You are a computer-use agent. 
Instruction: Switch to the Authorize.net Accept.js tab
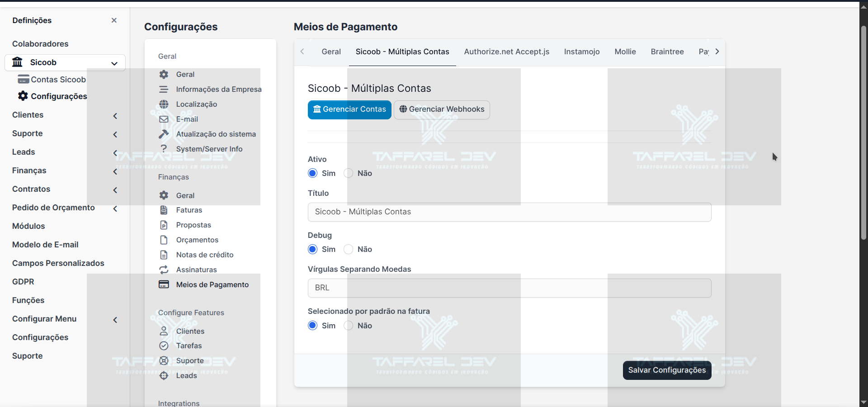pyautogui.click(x=506, y=52)
